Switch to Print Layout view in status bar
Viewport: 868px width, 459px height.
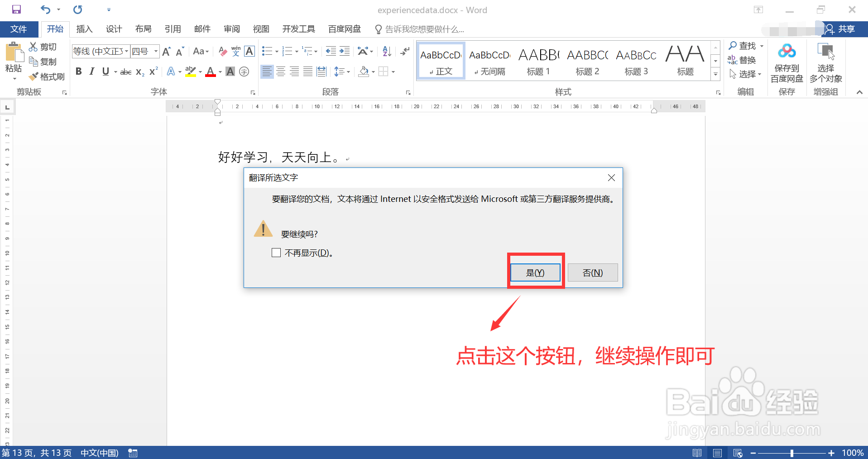[x=718, y=453]
